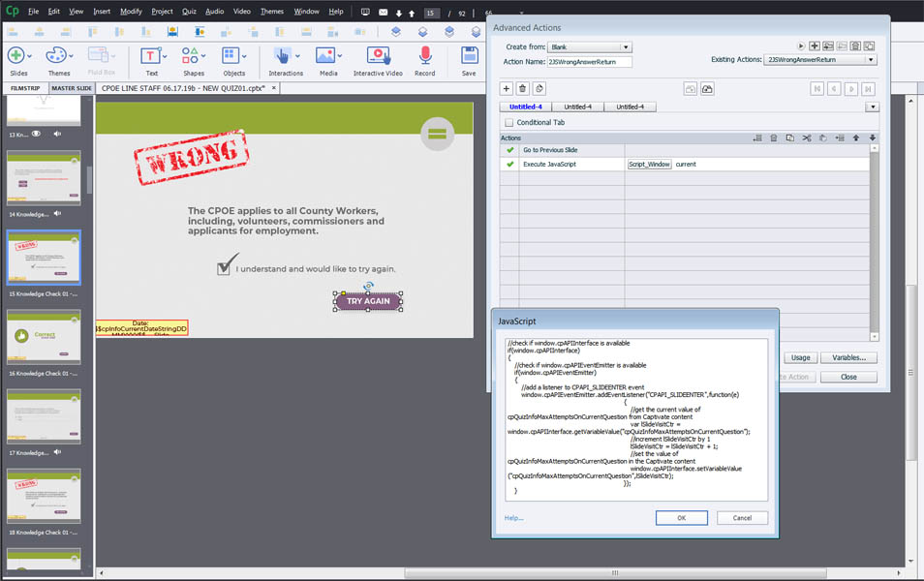Select the slide 16 thumbnail in the filmstrip
The image size is (924, 581).
45,341
